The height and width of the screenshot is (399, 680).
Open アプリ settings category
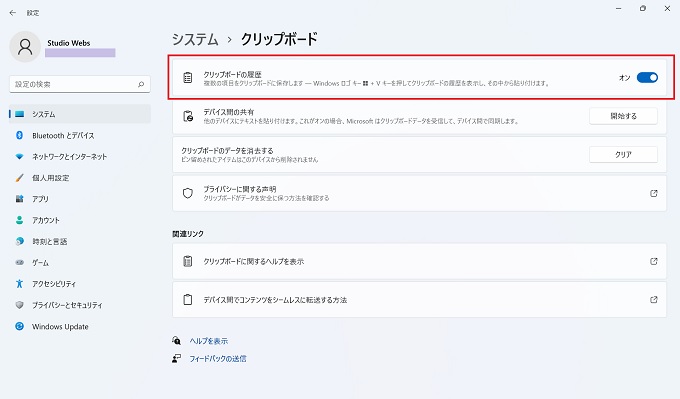80,199
